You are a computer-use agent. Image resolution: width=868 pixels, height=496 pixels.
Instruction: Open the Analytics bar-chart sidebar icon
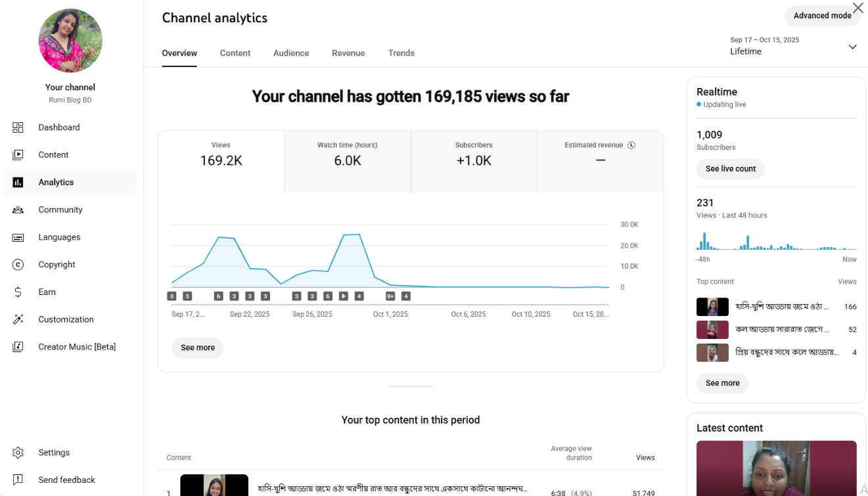pyautogui.click(x=18, y=182)
